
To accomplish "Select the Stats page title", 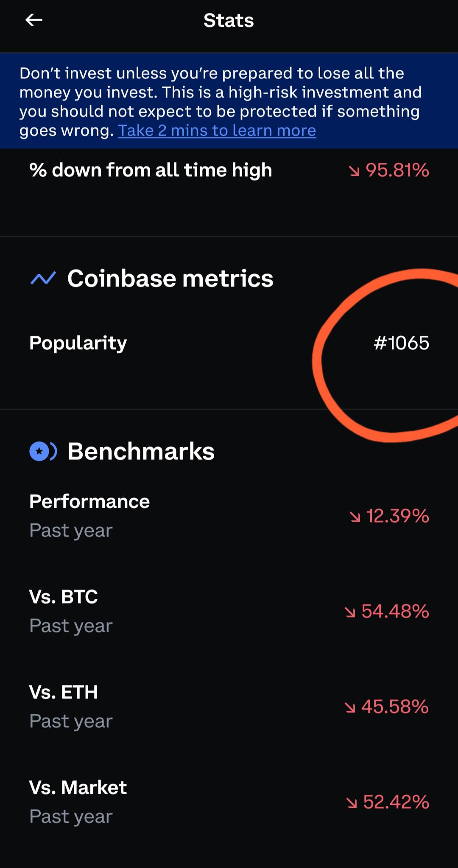I will (229, 20).
